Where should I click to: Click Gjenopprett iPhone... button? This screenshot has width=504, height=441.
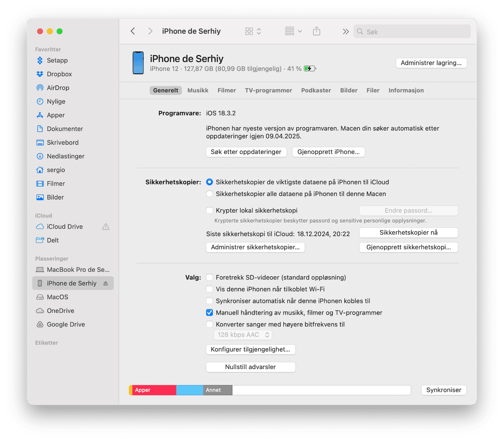(x=329, y=152)
